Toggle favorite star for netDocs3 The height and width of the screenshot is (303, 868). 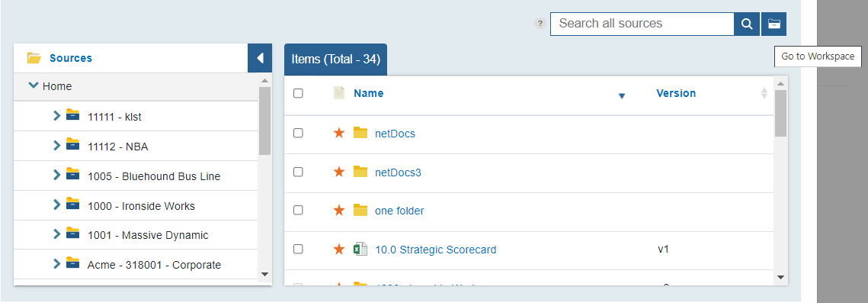coord(339,172)
